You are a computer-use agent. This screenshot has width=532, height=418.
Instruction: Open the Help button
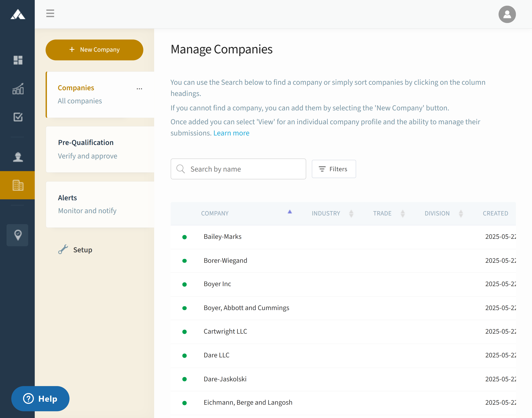click(x=40, y=398)
